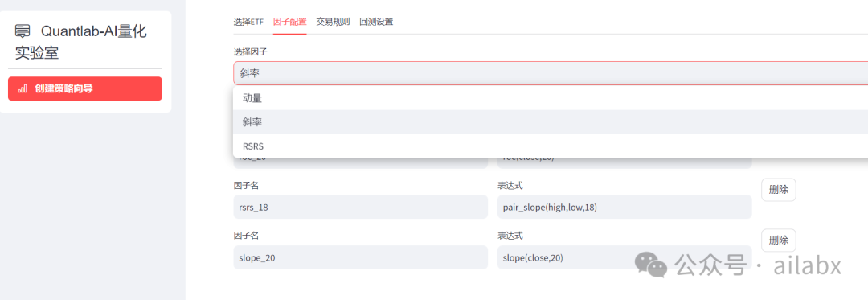Click the expression field slope(close,20)
868x300 pixels.
click(x=624, y=257)
